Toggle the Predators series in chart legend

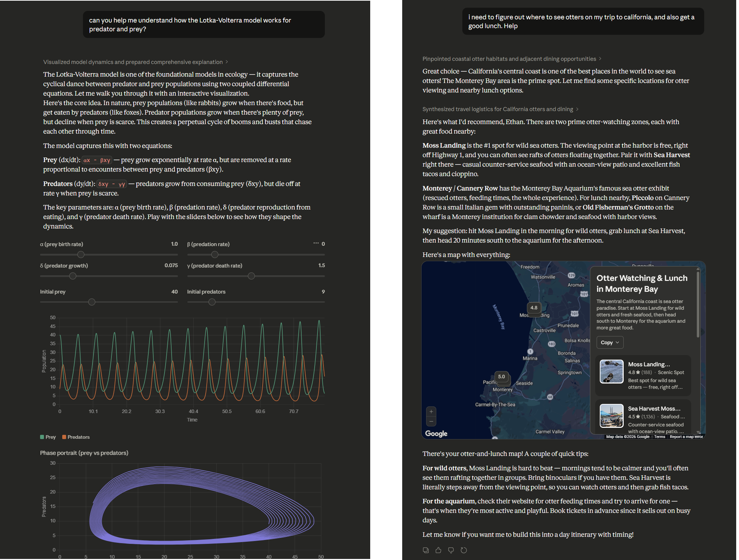tap(76, 437)
